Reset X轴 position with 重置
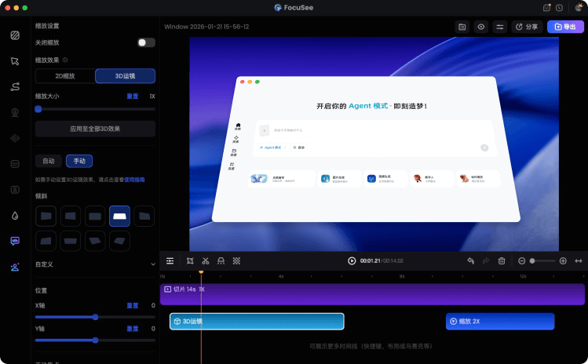 (133, 305)
